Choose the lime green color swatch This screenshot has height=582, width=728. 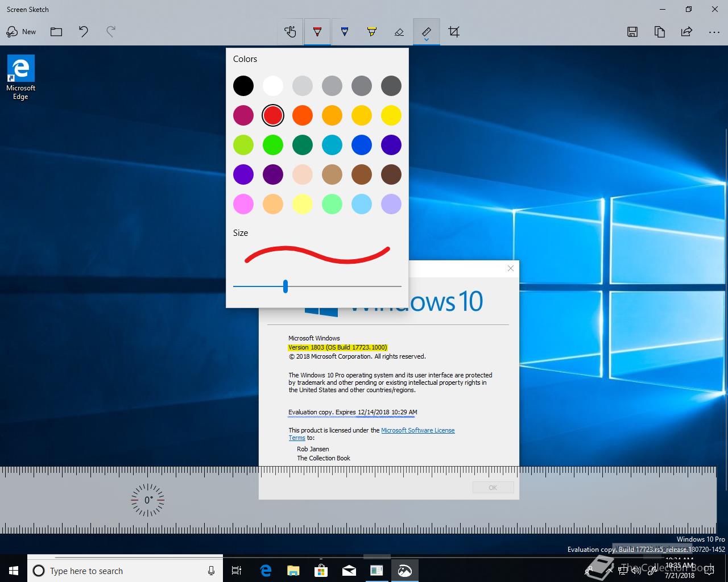pos(243,145)
